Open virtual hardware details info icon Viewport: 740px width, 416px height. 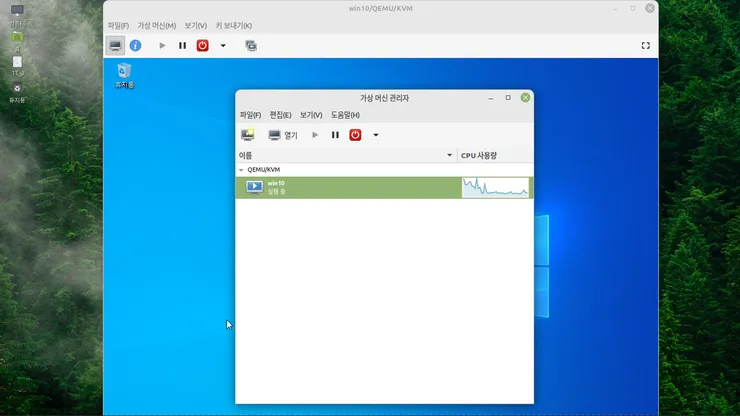(x=135, y=46)
